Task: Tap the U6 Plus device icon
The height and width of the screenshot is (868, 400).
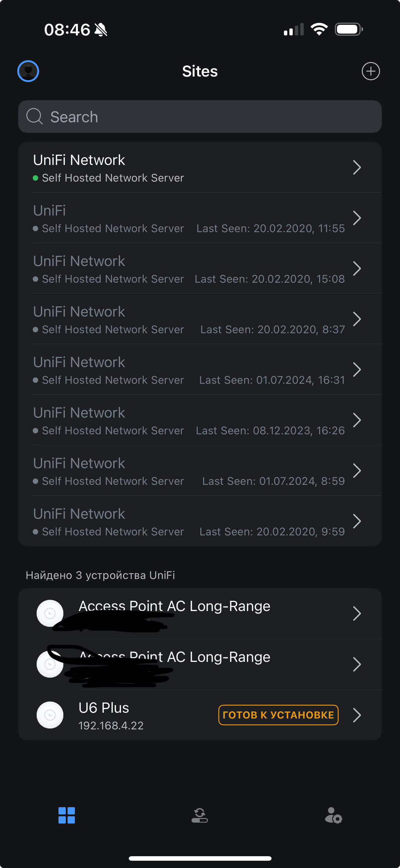Action: (50, 715)
